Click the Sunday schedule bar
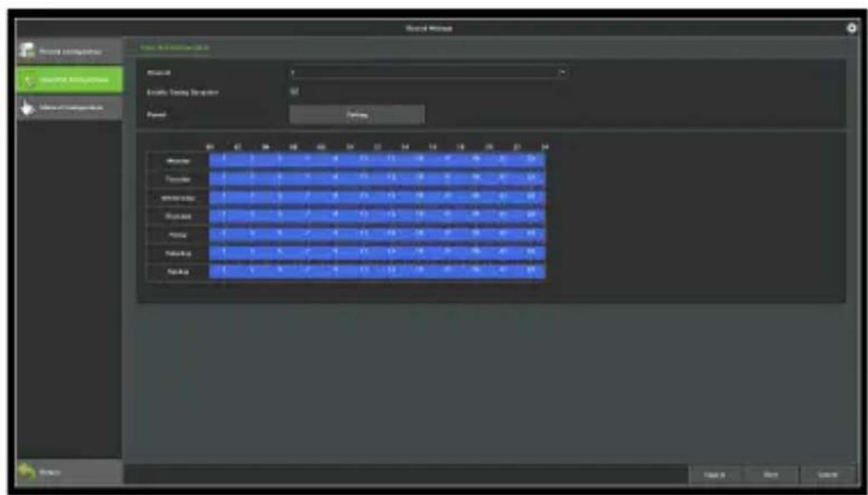This screenshot has height=495, width=868. [x=377, y=271]
